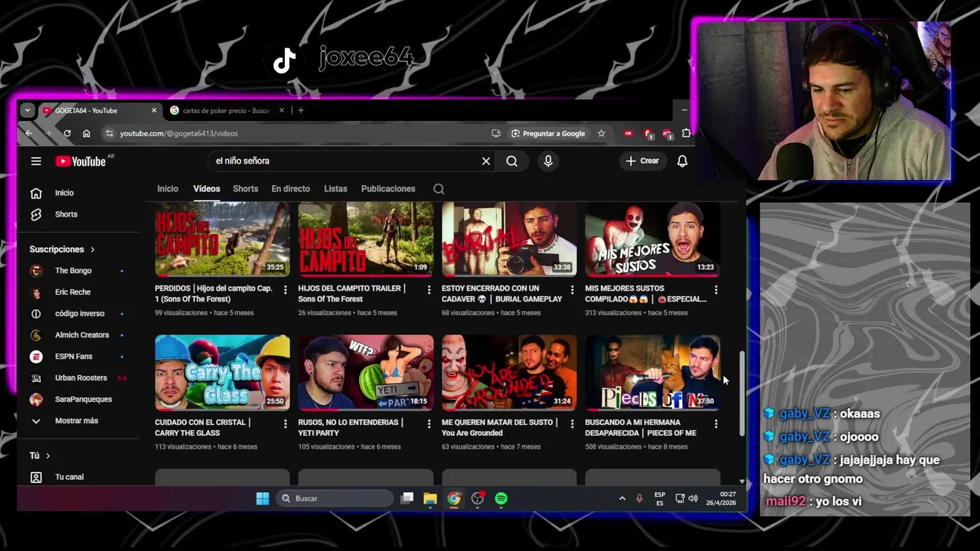
Task: Reload the page in Chrome
Action: 67,133
